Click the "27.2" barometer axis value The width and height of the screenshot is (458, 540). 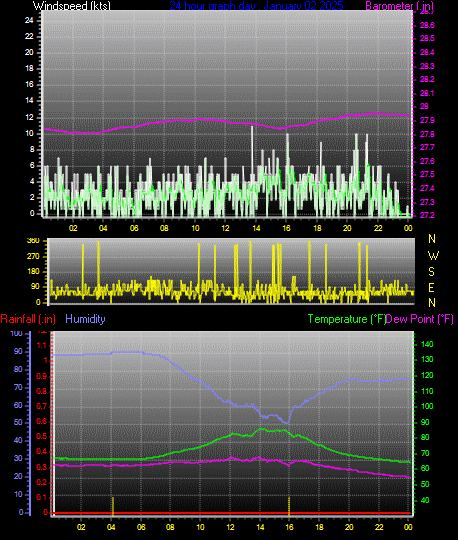pyautogui.click(x=427, y=215)
